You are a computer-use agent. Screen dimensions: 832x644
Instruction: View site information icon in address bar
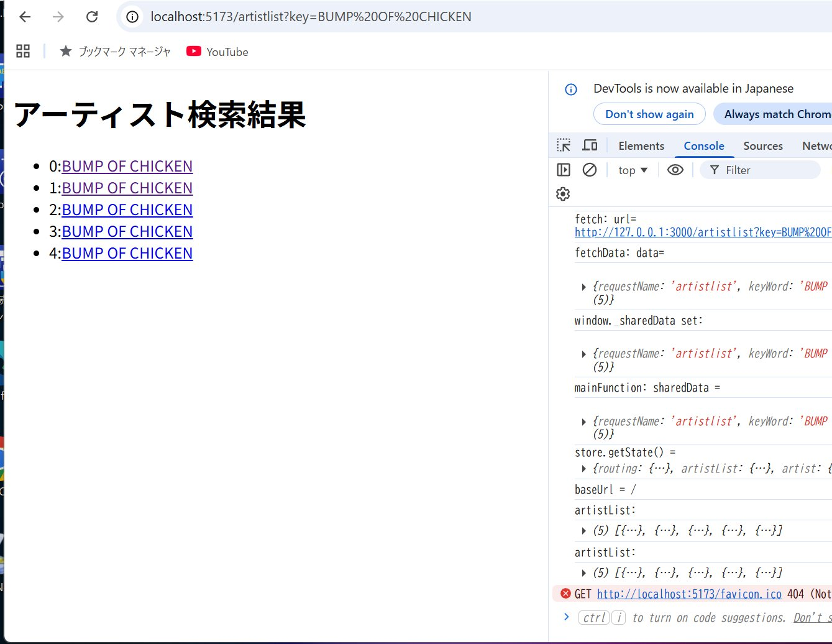[132, 17]
